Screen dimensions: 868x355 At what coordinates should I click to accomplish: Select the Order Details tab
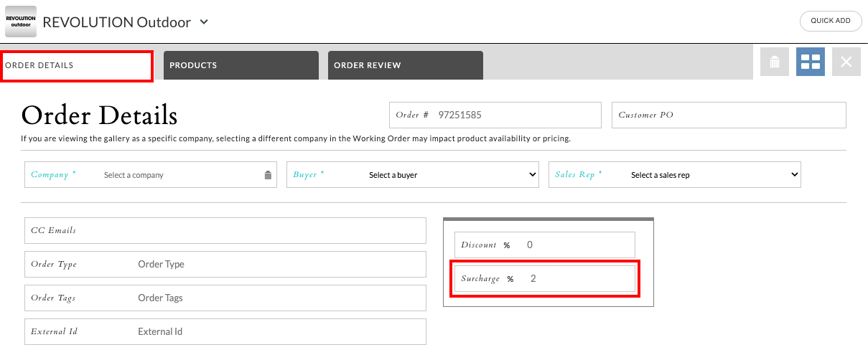pyautogui.click(x=77, y=65)
